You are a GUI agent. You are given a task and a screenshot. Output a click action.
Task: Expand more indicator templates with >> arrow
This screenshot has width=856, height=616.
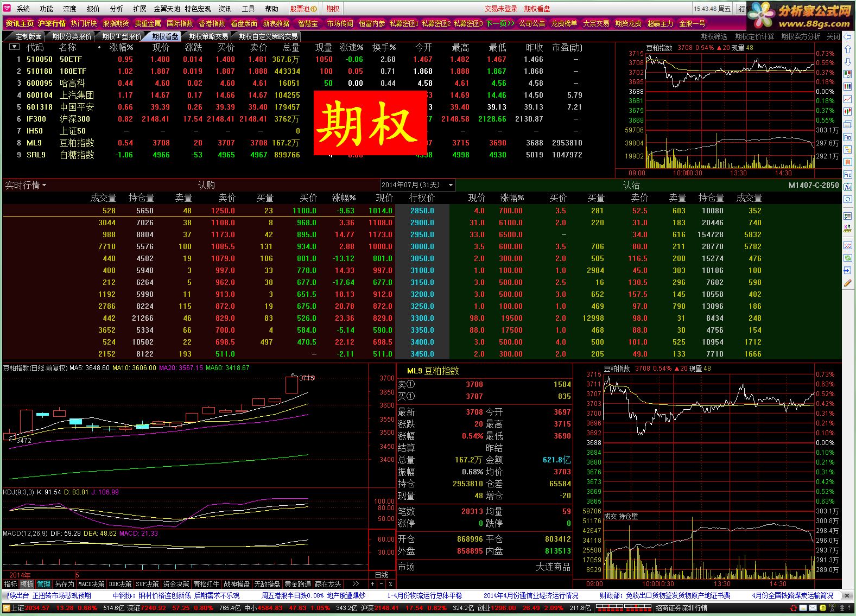[x=356, y=584]
